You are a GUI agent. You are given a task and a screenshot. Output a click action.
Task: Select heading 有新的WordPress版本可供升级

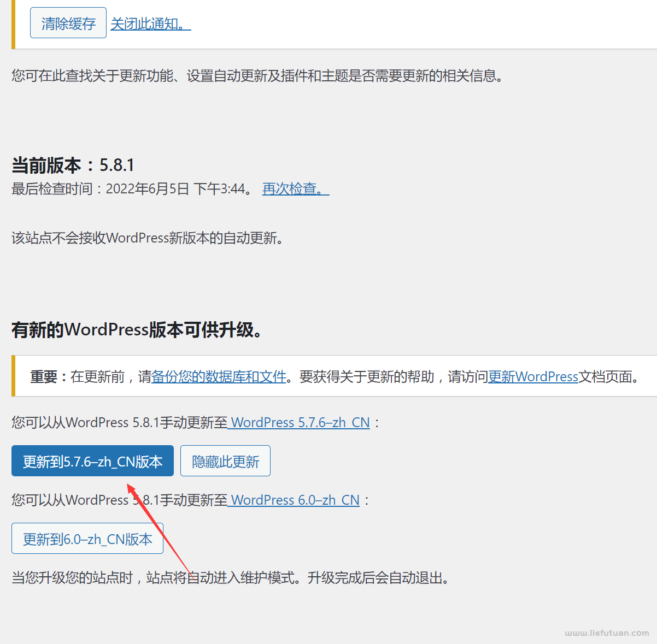[137, 330]
